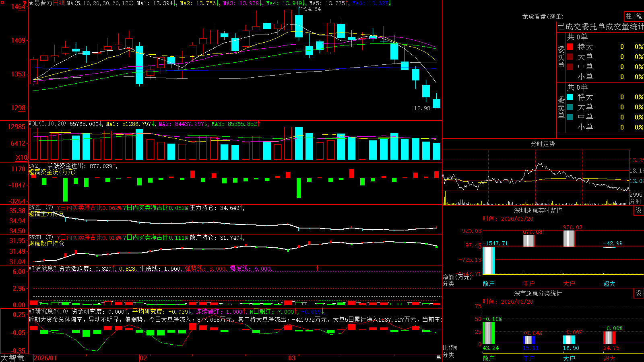Click 中户 category under 深圳超赢实时监控
The width and height of the screenshot is (644, 362).
pos(529,284)
